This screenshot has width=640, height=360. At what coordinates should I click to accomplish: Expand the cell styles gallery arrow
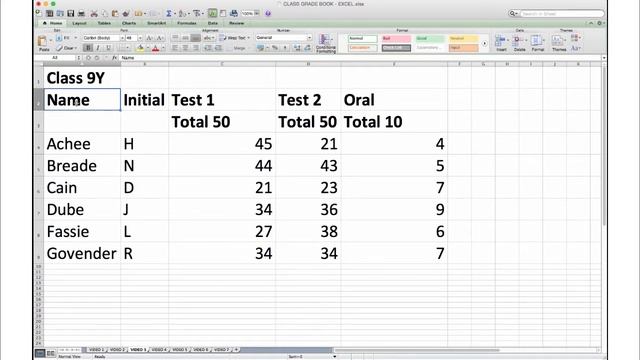pyautogui.click(x=484, y=43)
